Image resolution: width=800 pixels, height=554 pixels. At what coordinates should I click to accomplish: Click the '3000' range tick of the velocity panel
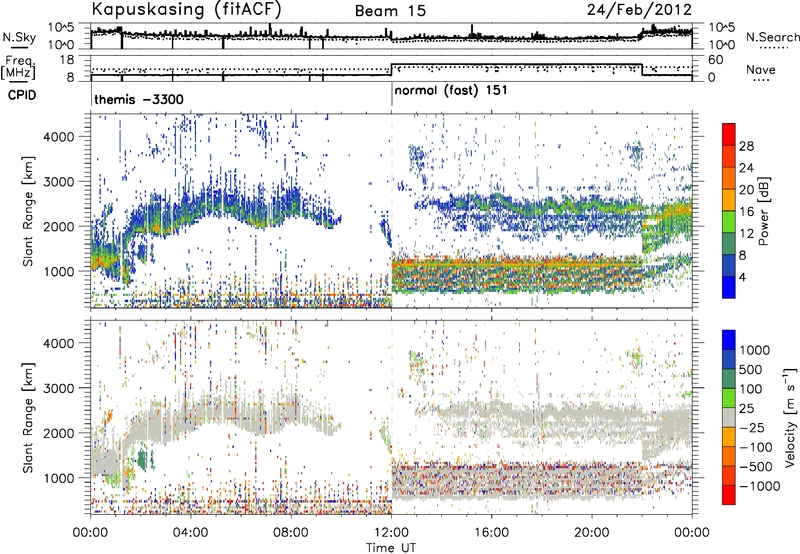click(58, 388)
